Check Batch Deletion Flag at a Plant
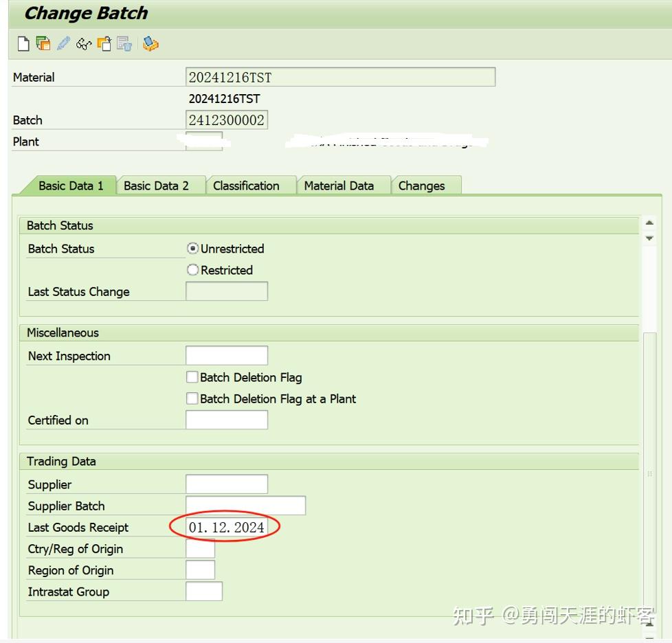The width and height of the screenshot is (672, 643). pyautogui.click(x=192, y=398)
